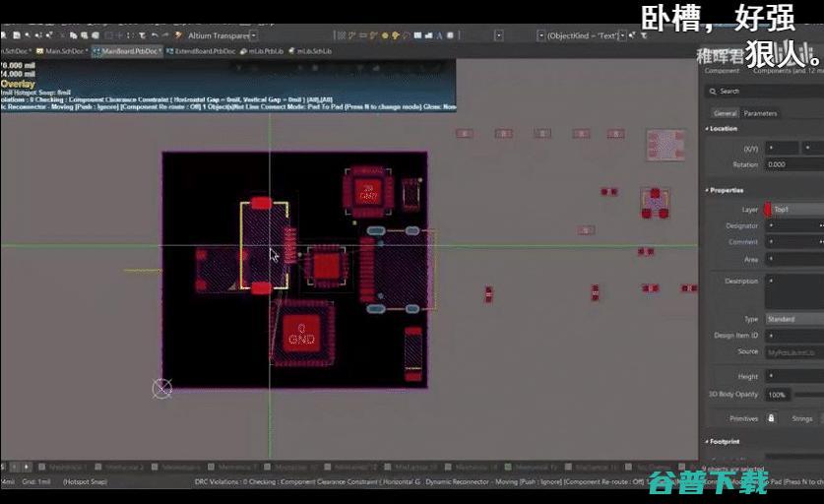Image resolution: width=824 pixels, height=504 pixels.
Task: Click the Paste icon in the toolbar
Action: [84, 35]
